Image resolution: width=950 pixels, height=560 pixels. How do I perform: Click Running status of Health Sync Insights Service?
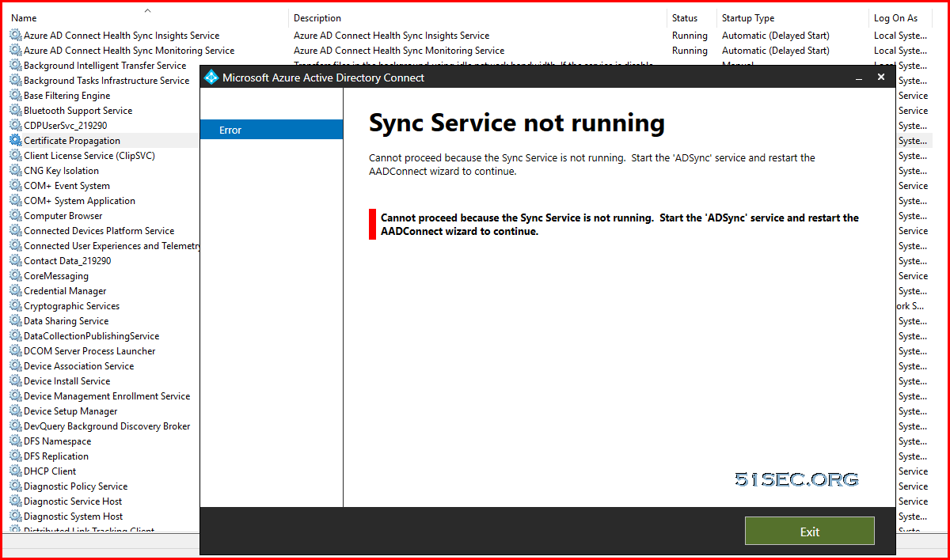pos(690,36)
